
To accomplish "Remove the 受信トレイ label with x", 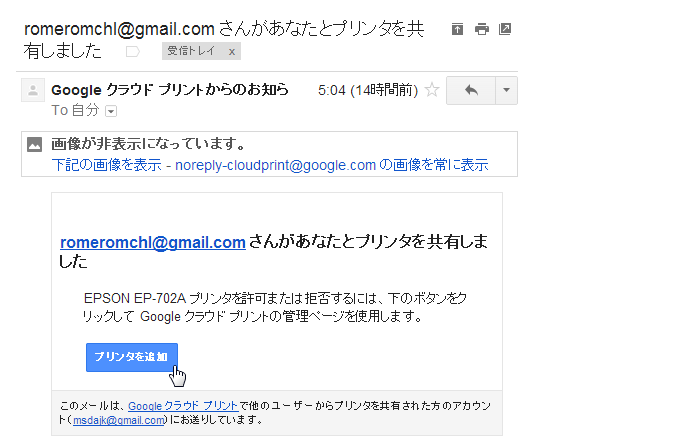I will (x=231, y=52).
